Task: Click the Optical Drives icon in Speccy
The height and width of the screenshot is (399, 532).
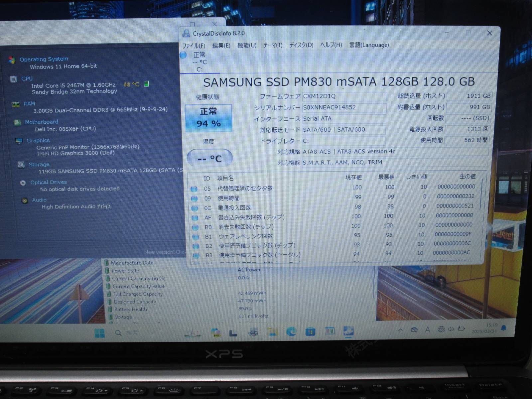Action: (x=23, y=182)
